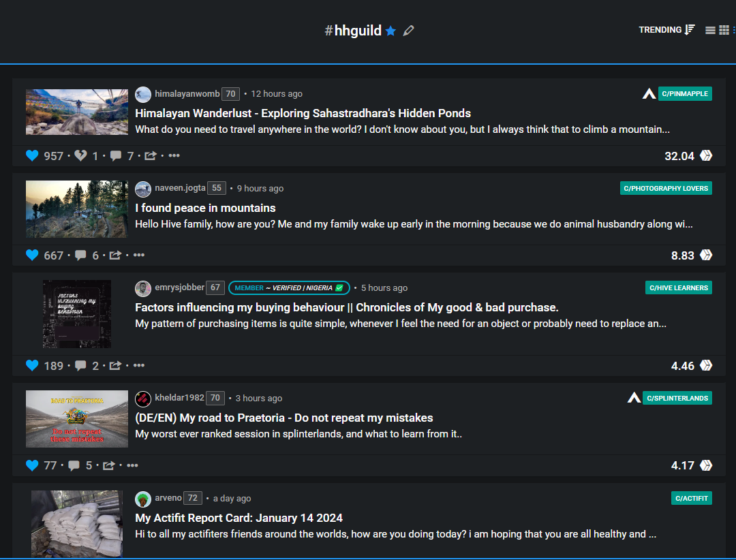Click emrysjobber avatar image

(x=143, y=289)
